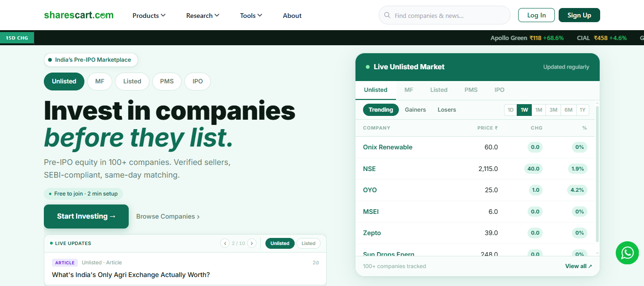The width and height of the screenshot is (644, 286).
Task: Click the search magnifier icon
Action: 387,16
